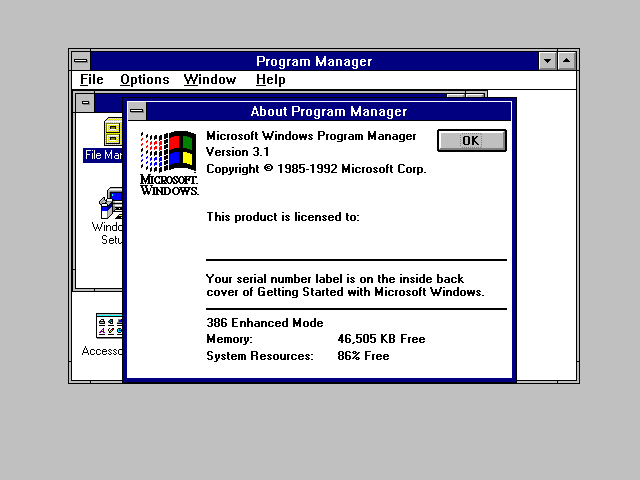Open the Options menu
Viewport: 640px width, 480px height.
click(x=144, y=80)
